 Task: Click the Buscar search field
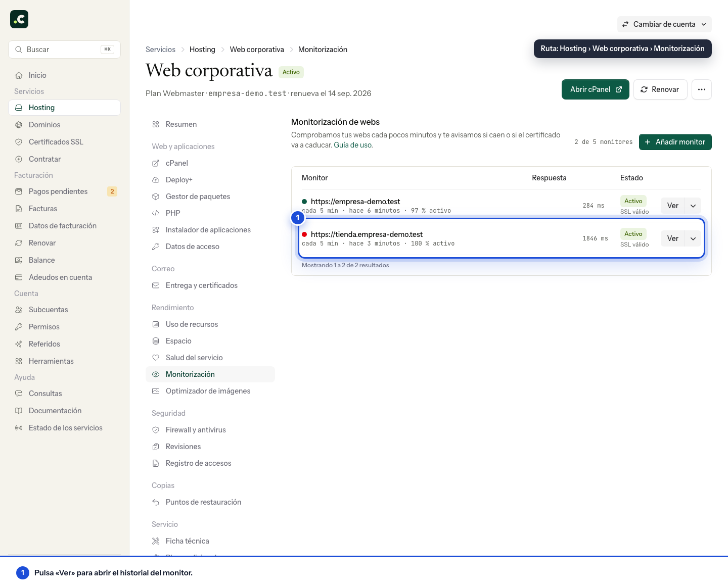click(x=64, y=50)
